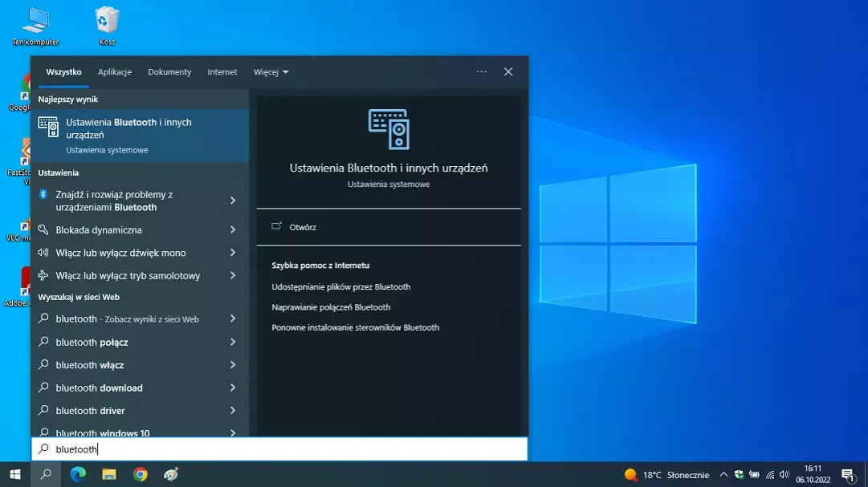Switch to the Aplikacje tab
The height and width of the screenshot is (487, 868).
(x=115, y=71)
